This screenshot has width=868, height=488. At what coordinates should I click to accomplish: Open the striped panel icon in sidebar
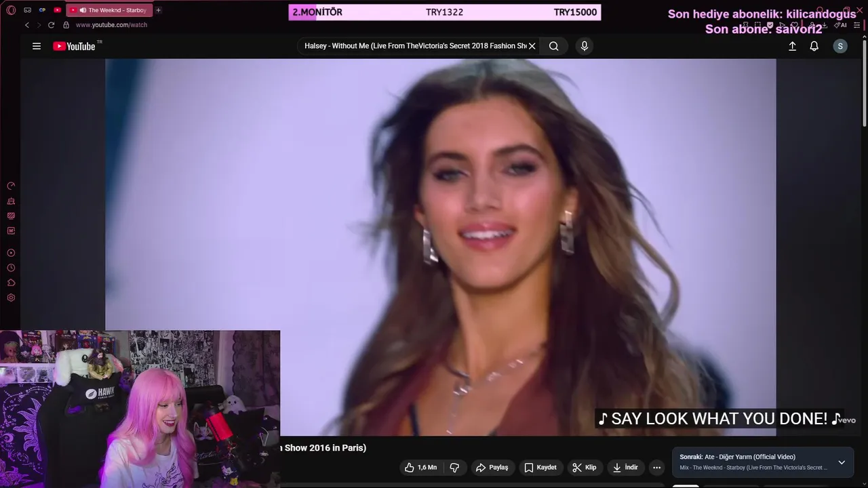pyautogui.click(x=11, y=216)
